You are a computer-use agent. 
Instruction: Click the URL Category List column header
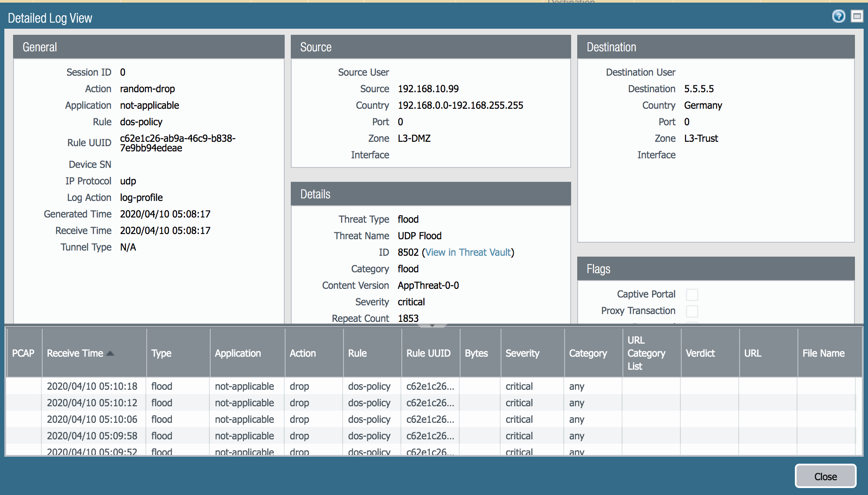(x=646, y=353)
